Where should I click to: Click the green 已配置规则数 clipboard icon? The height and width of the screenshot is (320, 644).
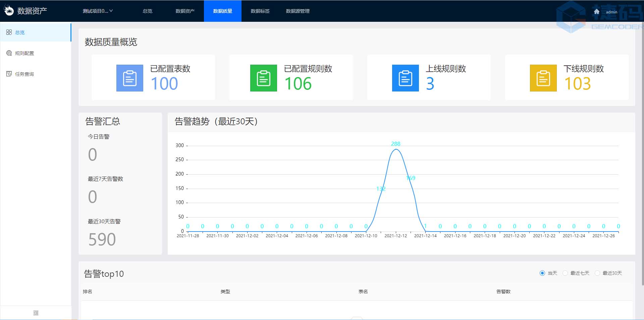point(264,78)
